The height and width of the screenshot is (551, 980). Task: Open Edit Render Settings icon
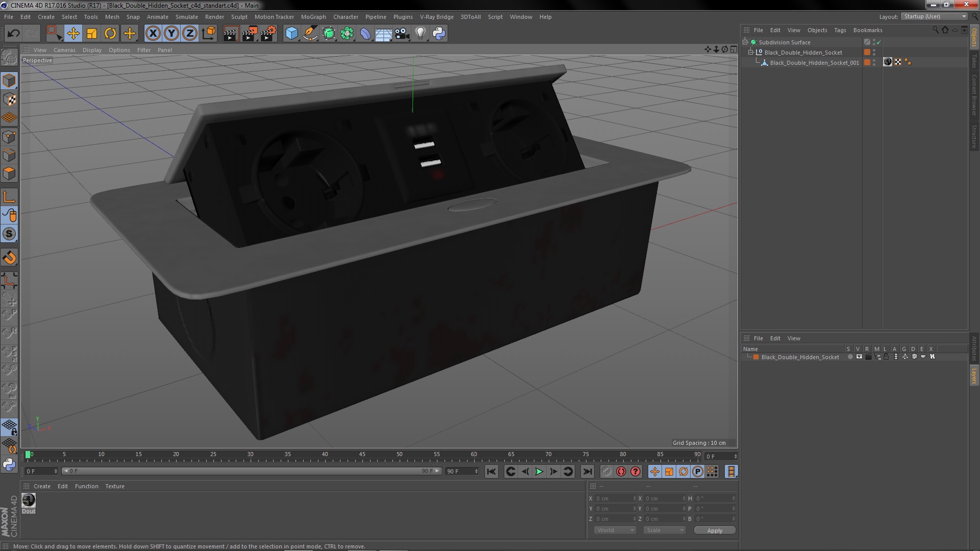(268, 34)
